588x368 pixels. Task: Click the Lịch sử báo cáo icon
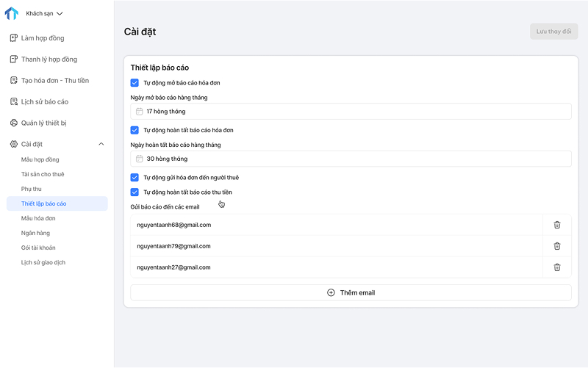pyautogui.click(x=14, y=101)
